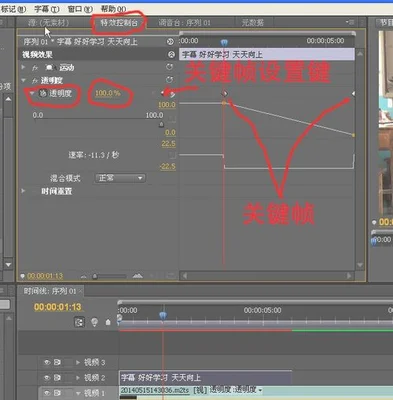The height and width of the screenshot is (400, 393).
Task: Switch to the 源: (无素材) tab
Action: (48, 23)
